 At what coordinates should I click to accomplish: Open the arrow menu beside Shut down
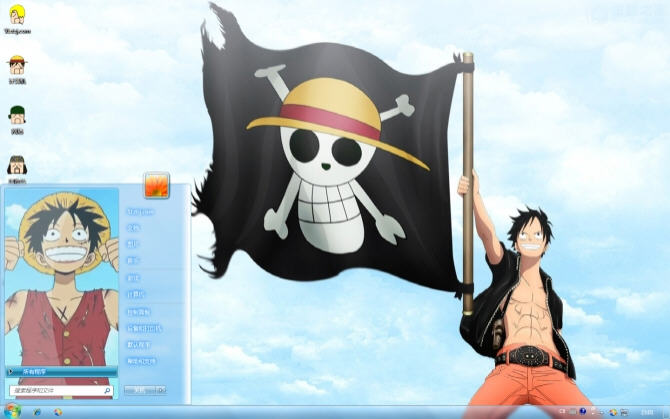[161, 390]
